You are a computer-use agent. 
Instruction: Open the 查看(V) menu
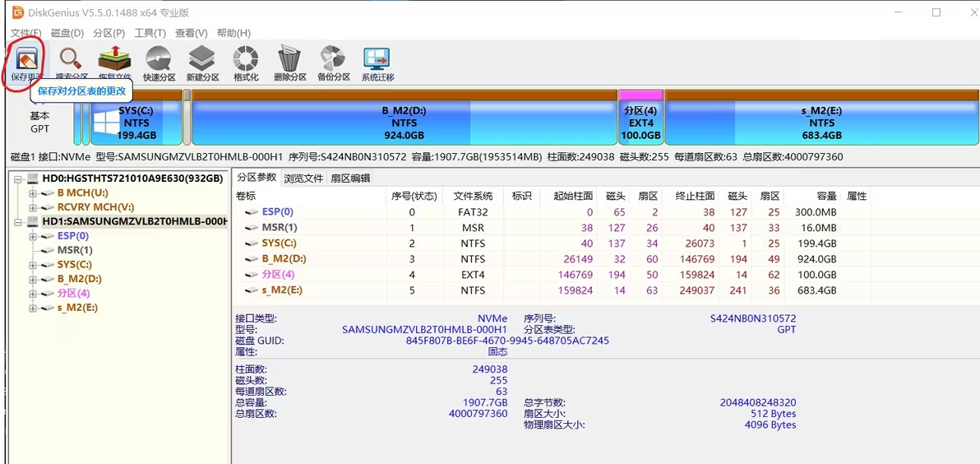tap(192, 33)
